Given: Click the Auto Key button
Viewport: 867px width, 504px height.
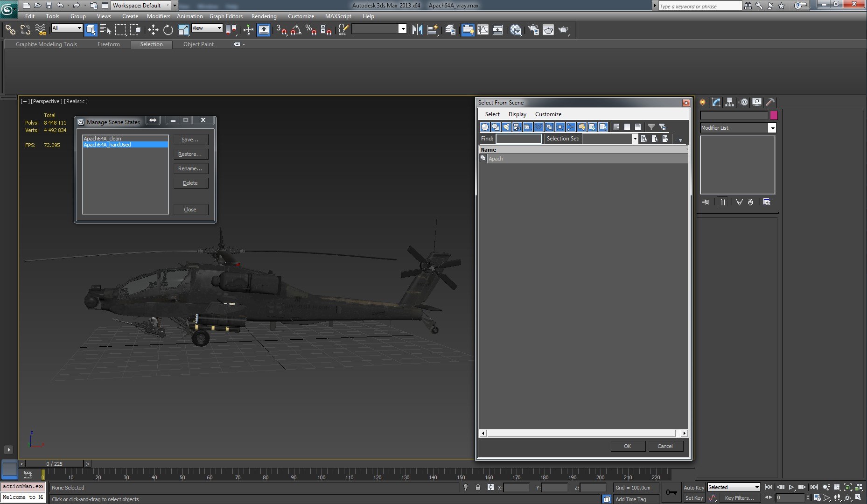Looking at the screenshot, I should [x=694, y=488].
